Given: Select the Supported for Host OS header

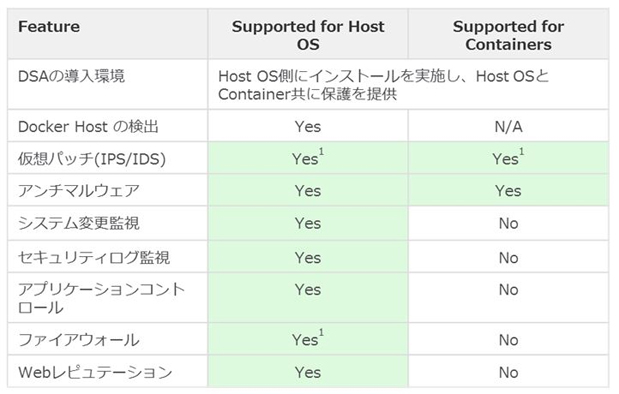Looking at the screenshot, I should click(x=308, y=35).
